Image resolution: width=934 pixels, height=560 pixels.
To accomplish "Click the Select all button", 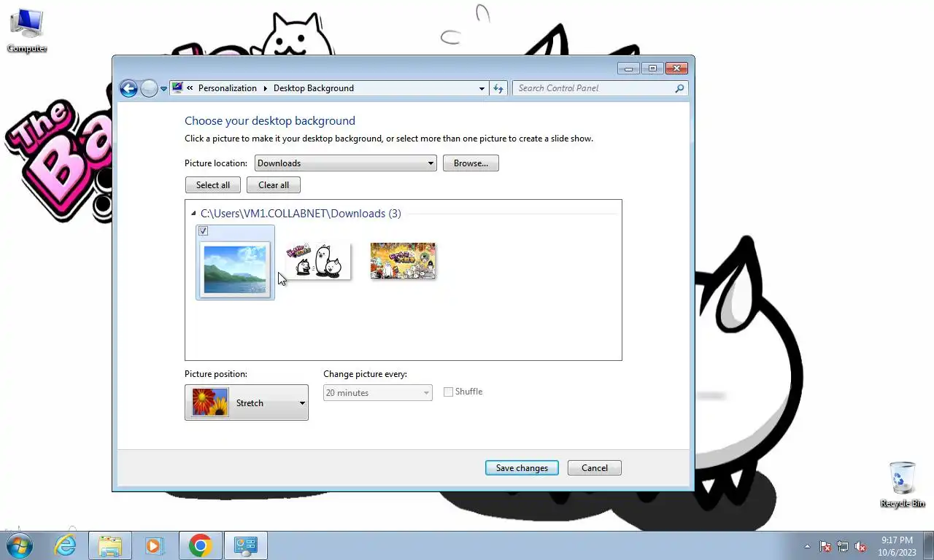I will (x=213, y=185).
